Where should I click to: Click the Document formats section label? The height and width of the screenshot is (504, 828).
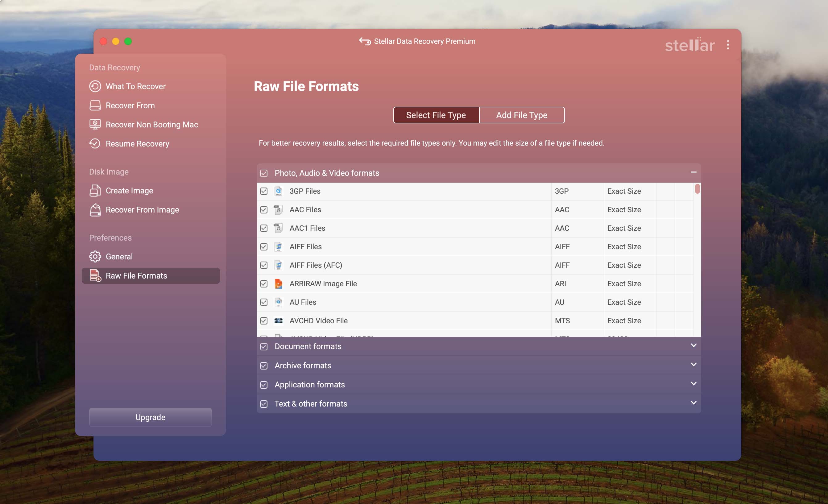click(308, 346)
